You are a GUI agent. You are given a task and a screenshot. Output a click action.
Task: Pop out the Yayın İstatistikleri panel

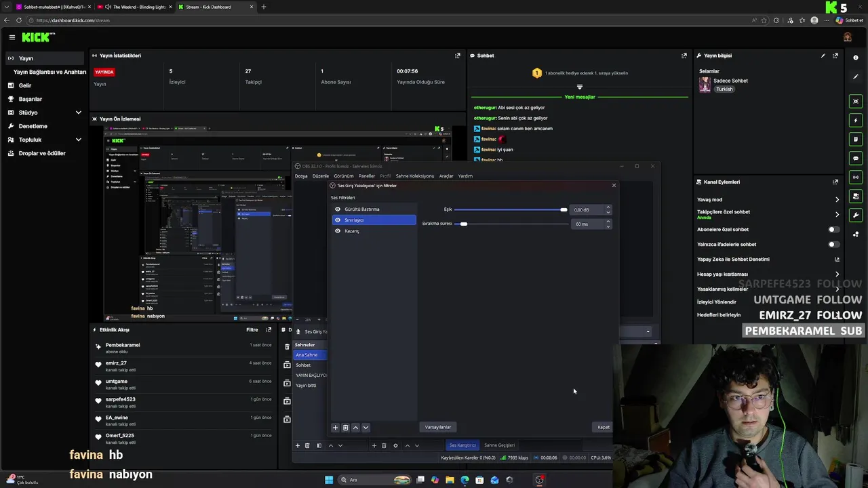[458, 56]
